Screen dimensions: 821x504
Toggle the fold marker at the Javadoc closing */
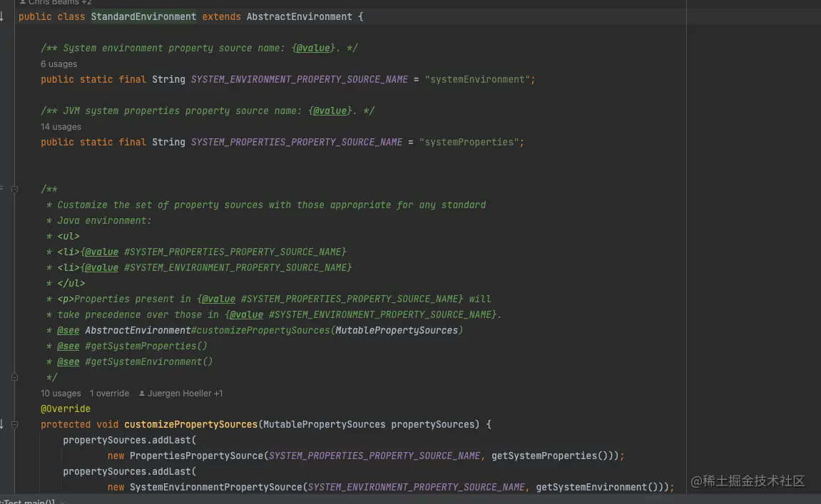15,377
